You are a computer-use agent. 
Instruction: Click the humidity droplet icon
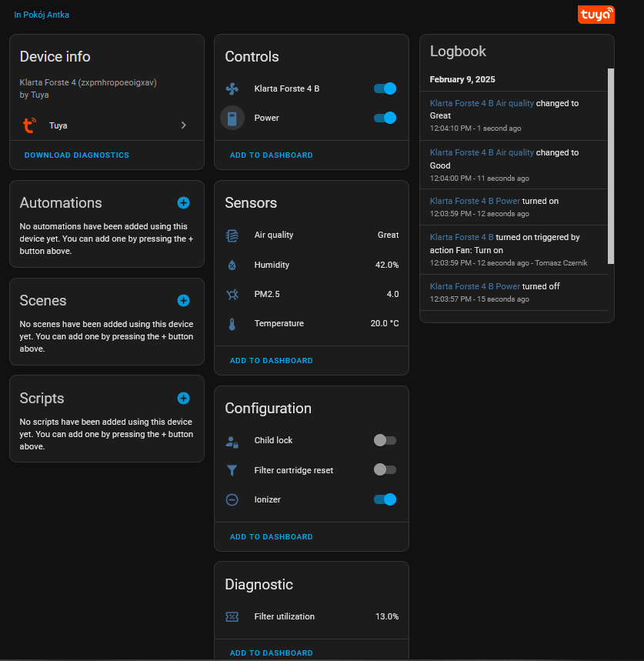point(232,265)
